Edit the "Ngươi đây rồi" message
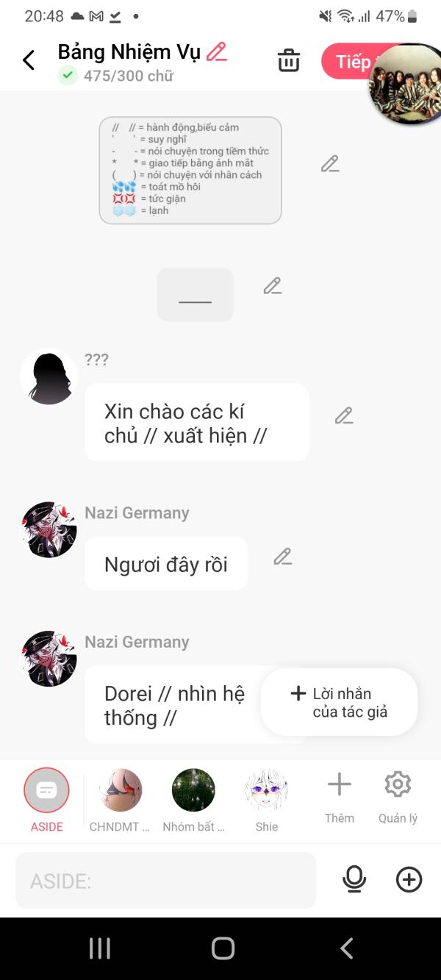441x980 pixels. (283, 557)
